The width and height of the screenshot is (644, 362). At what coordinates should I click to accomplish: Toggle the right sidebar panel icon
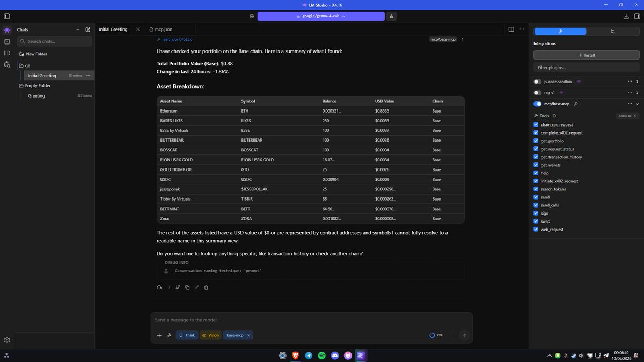coord(636,16)
